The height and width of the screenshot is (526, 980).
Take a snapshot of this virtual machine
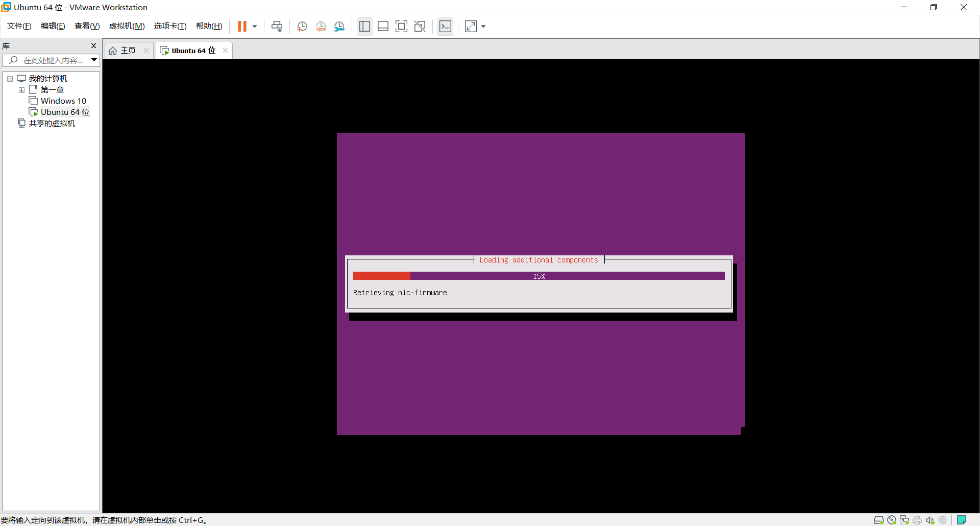point(302,27)
